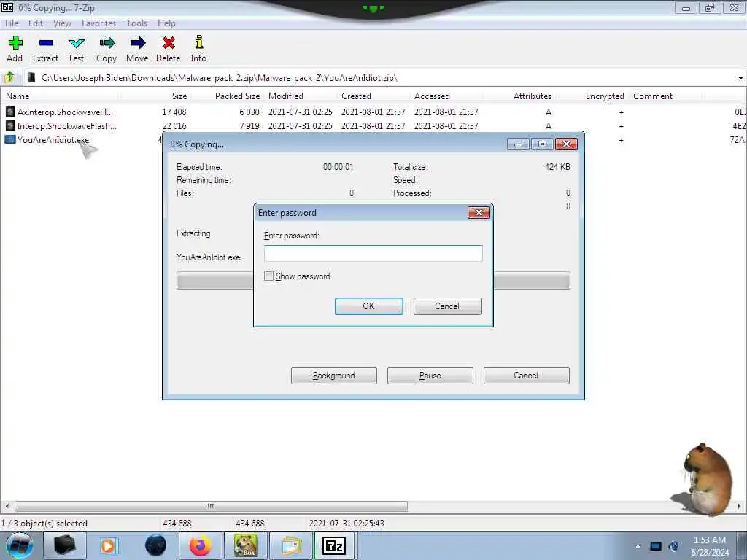Click the monitor icon in system tray

point(656,547)
